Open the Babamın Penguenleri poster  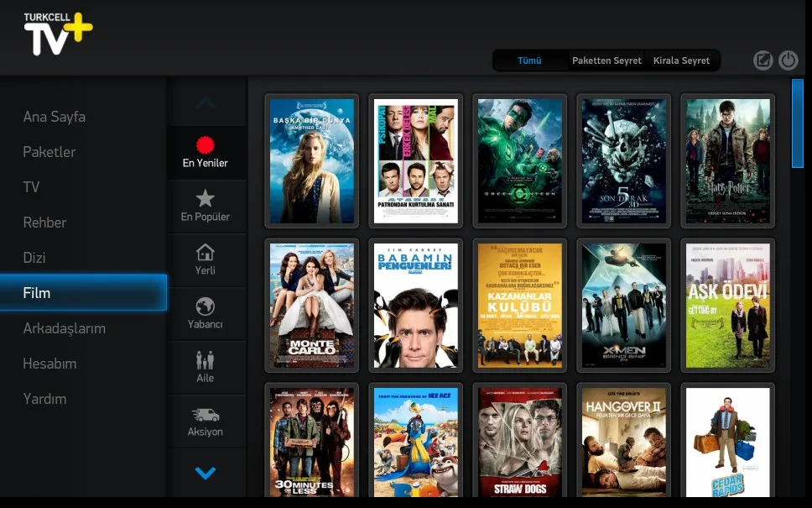point(416,306)
